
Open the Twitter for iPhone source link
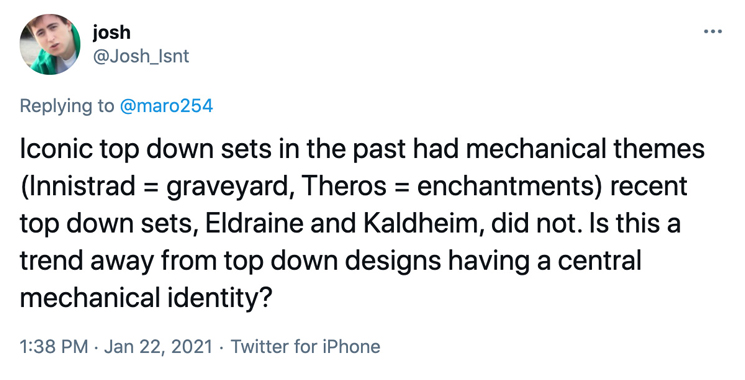click(x=306, y=346)
